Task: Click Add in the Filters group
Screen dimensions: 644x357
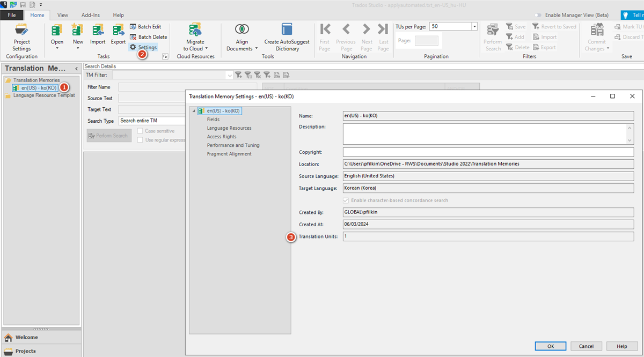Action: point(515,37)
